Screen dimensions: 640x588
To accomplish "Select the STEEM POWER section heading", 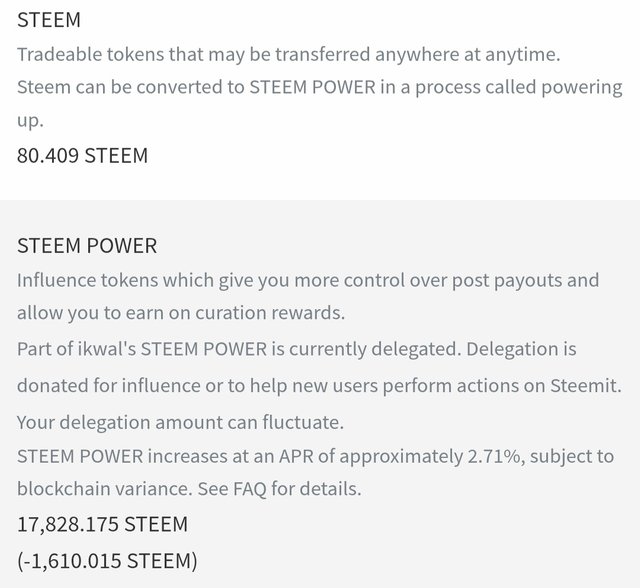I will coord(87,246).
